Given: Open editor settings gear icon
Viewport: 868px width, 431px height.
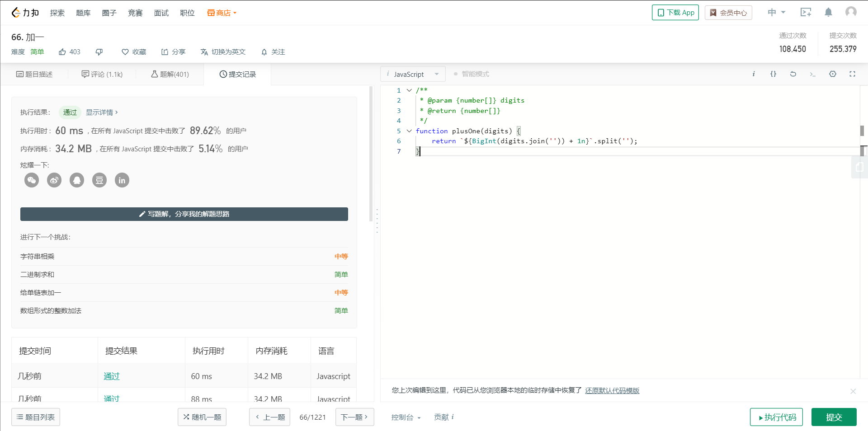Looking at the screenshot, I should point(833,74).
